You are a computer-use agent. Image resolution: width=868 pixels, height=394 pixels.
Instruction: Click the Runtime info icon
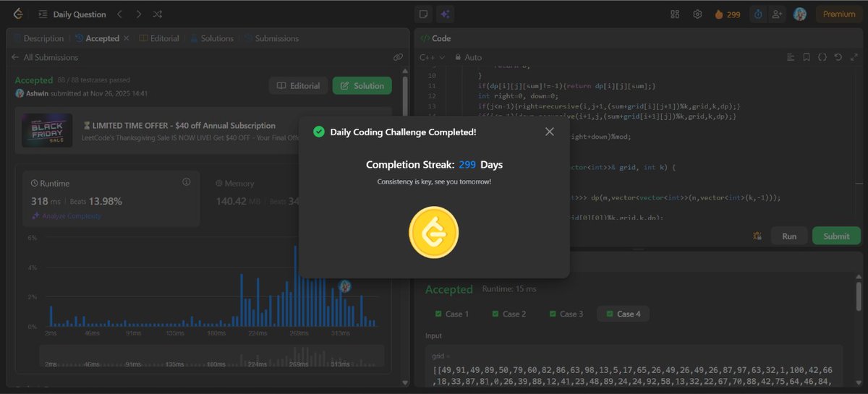(x=187, y=182)
